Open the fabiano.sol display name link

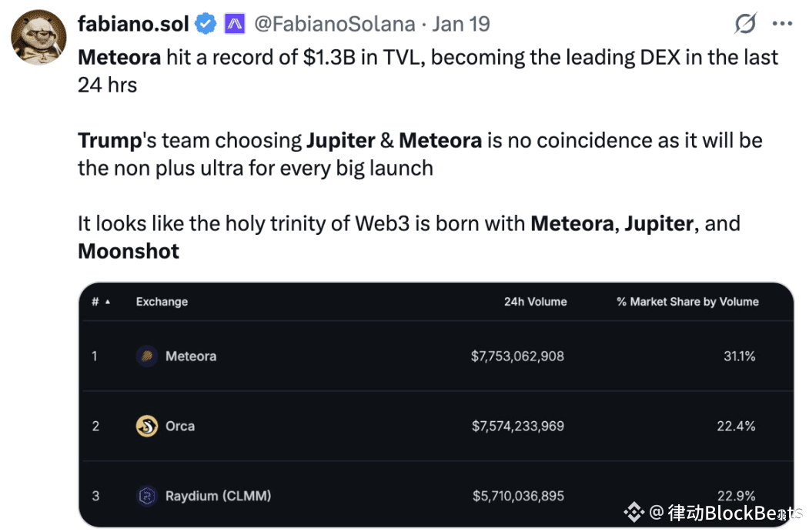coord(133,24)
